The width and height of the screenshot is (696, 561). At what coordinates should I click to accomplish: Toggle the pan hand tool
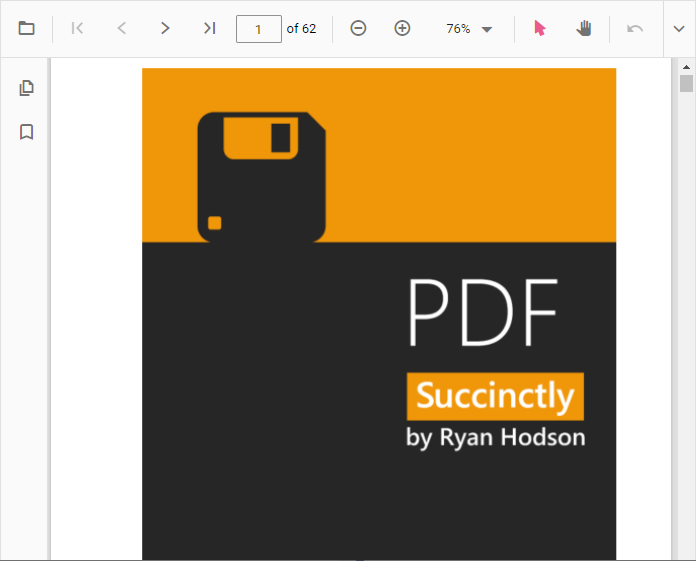click(584, 28)
